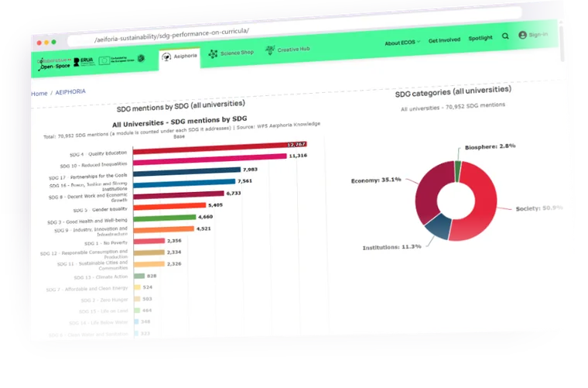The width and height of the screenshot is (588, 388).
Task: Click the 12,767 value label
Action: tap(296, 145)
